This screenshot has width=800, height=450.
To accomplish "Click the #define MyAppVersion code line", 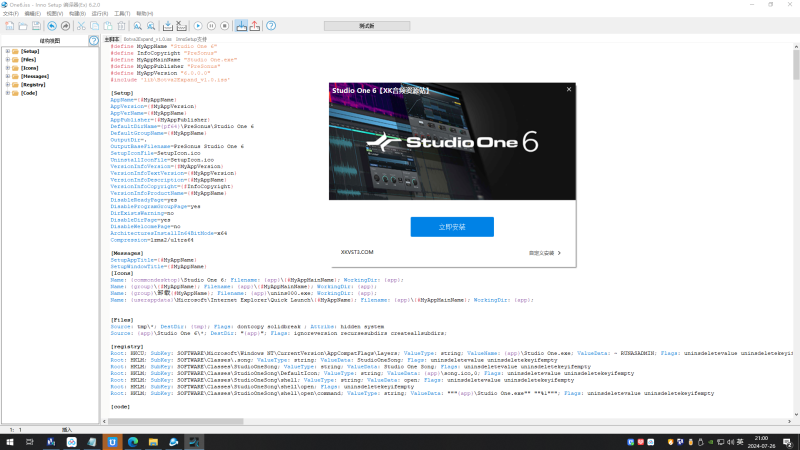I will pyautogui.click(x=160, y=73).
